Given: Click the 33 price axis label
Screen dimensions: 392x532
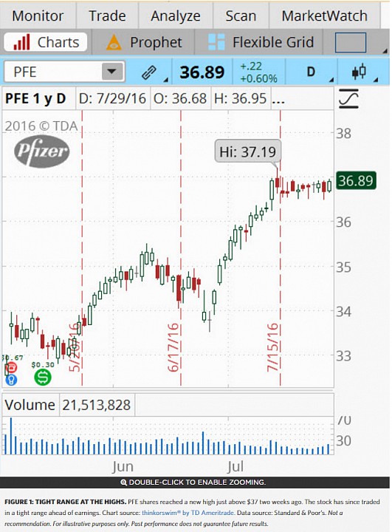Looking at the screenshot, I should pos(343,356).
